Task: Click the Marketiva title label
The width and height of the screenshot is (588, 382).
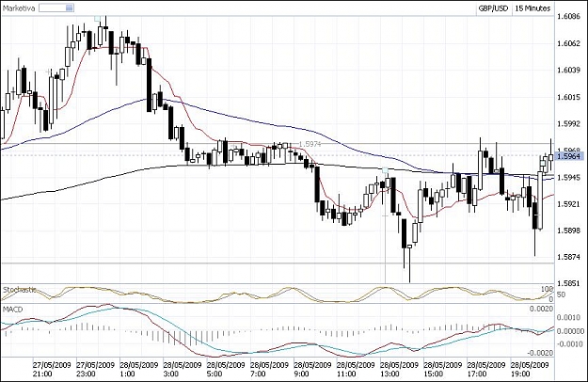Action: [19, 8]
